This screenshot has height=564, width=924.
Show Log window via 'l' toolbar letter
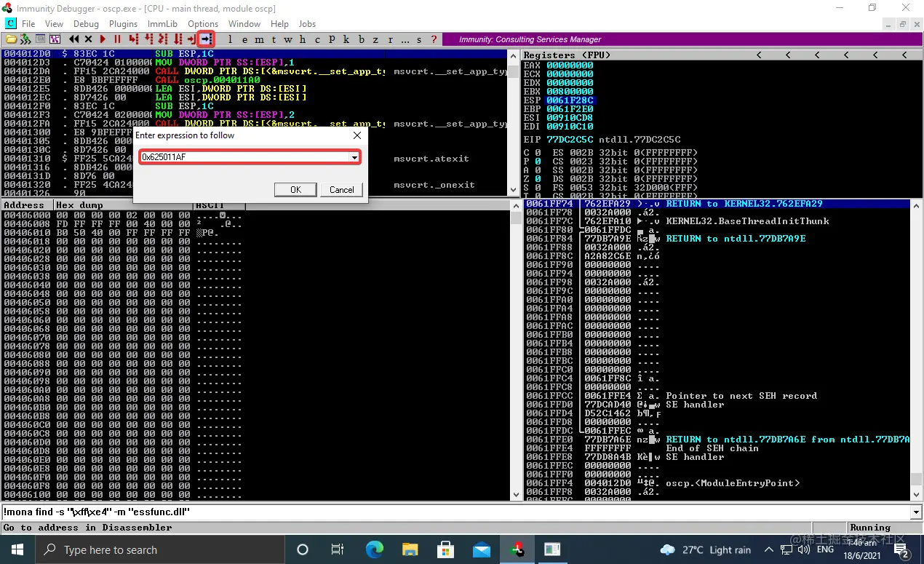230,39
